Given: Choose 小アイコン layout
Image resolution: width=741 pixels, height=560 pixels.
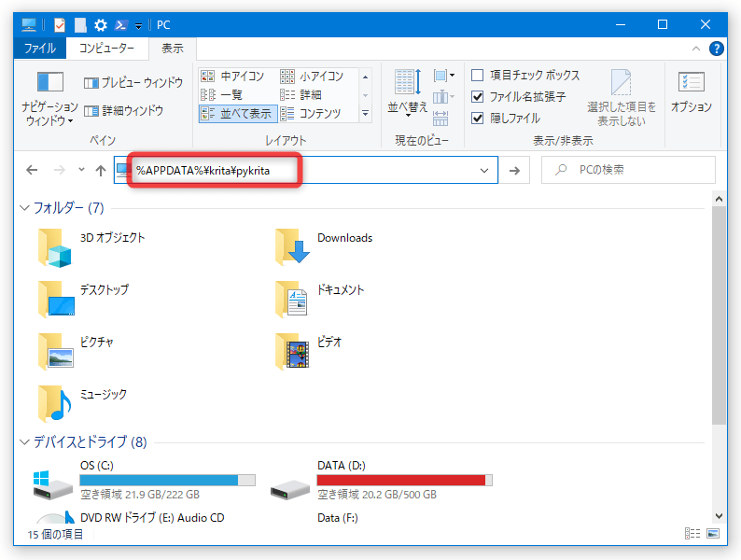Looking at the screenshot, I should click(x=312, y=76).
